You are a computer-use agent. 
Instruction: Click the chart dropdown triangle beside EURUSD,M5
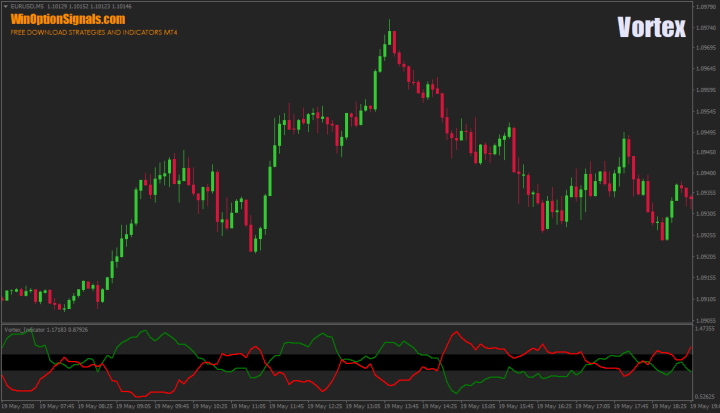click(5, 6)
